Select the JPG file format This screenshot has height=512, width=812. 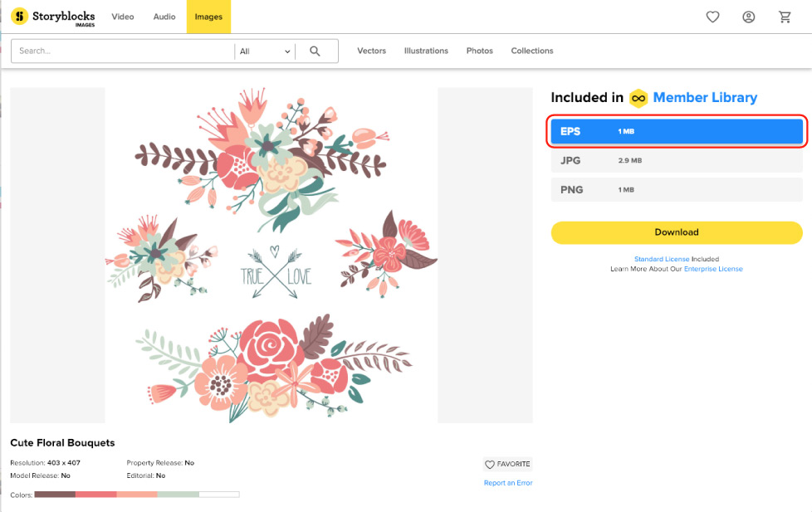point(677,160)
